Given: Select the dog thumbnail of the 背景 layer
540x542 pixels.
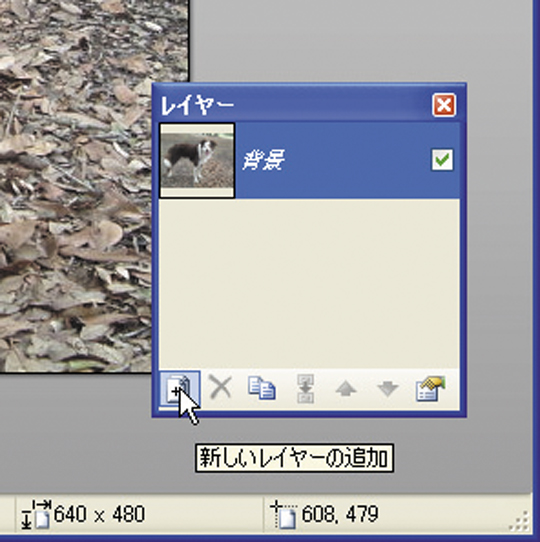Looking at the screenshot, I should coord(197,161).
